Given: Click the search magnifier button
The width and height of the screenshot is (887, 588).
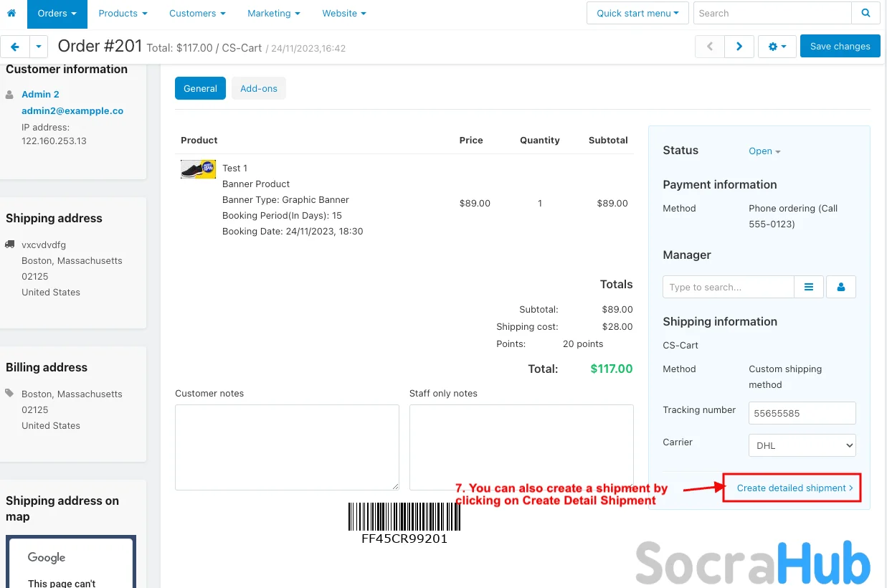Looking at the screenshot, I should point(865,13).
